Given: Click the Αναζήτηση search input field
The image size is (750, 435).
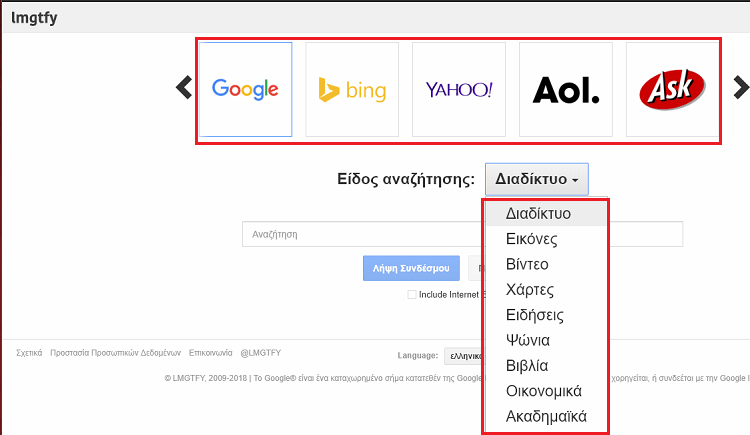Looking at the screenshot, I should (x=364, y=234).
